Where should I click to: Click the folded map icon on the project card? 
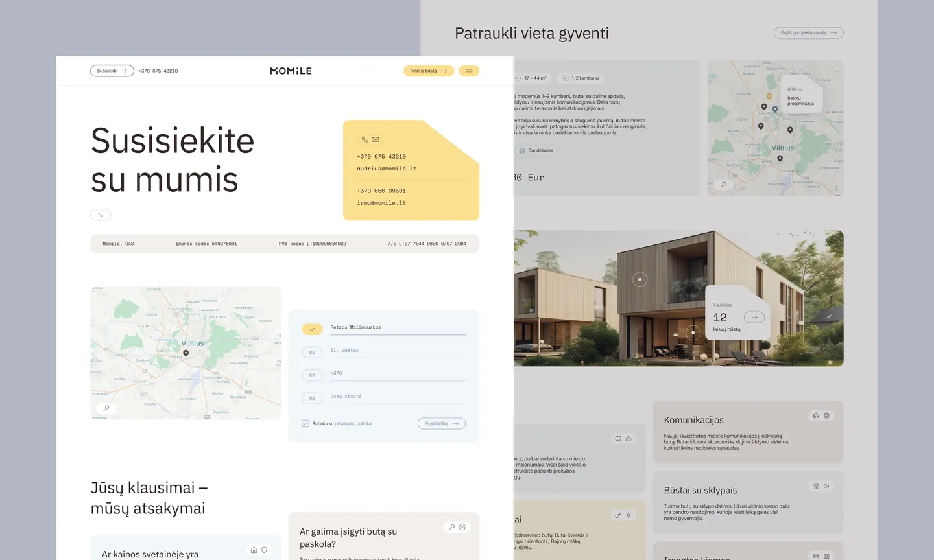(618, 439)
